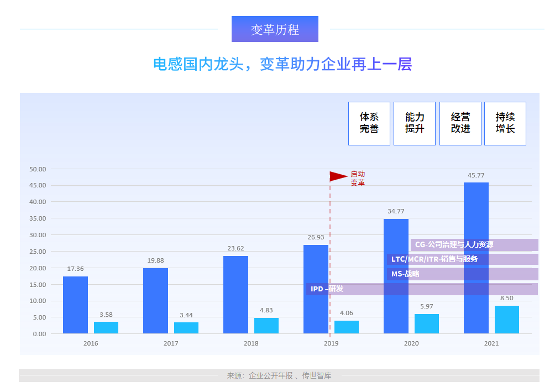The width and height of the screenshot is (555, 392).
Task: Click the IPD-研发 purple band label
Action: coord(327,289)
